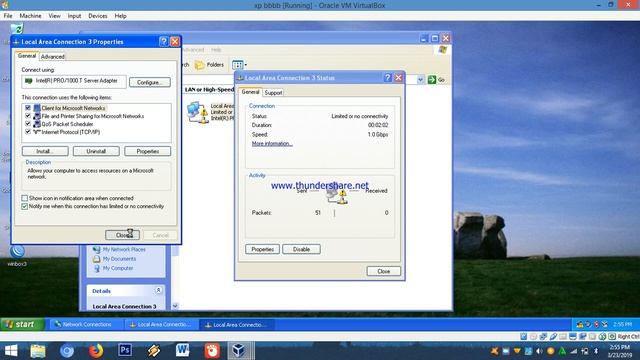Viewport: 640px width, 360px height.
Task: Click the VirtualBox display status bar icon
Action: coord(573,336)
